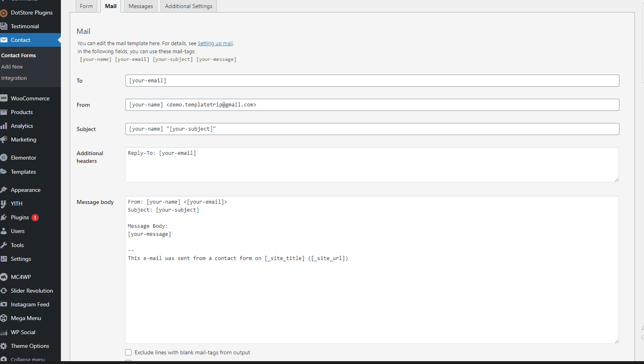Click the Tools wrench icon
644x364 pixels.
4,245
